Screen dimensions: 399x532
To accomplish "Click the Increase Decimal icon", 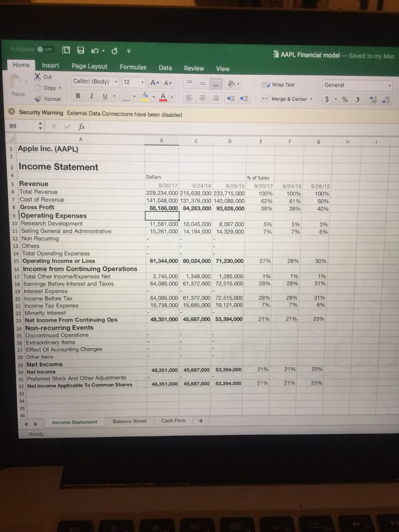I will (x=374, y=99).
